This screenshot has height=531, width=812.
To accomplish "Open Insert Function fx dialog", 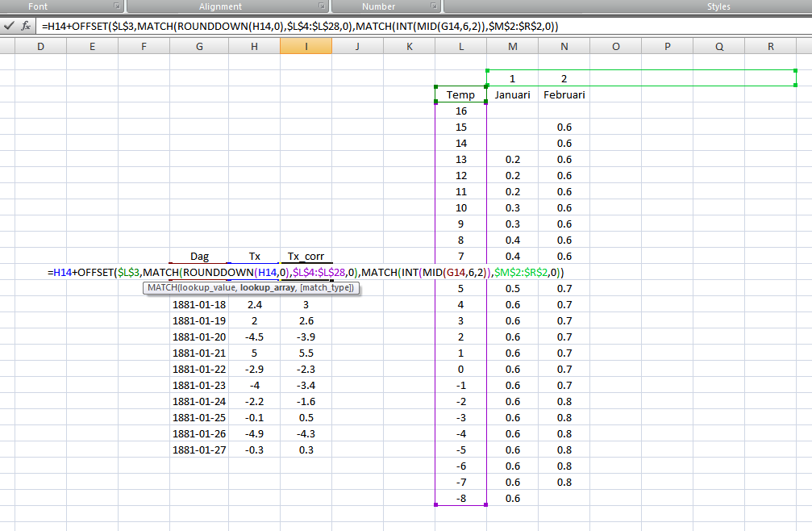I will (x=26, y=26).
